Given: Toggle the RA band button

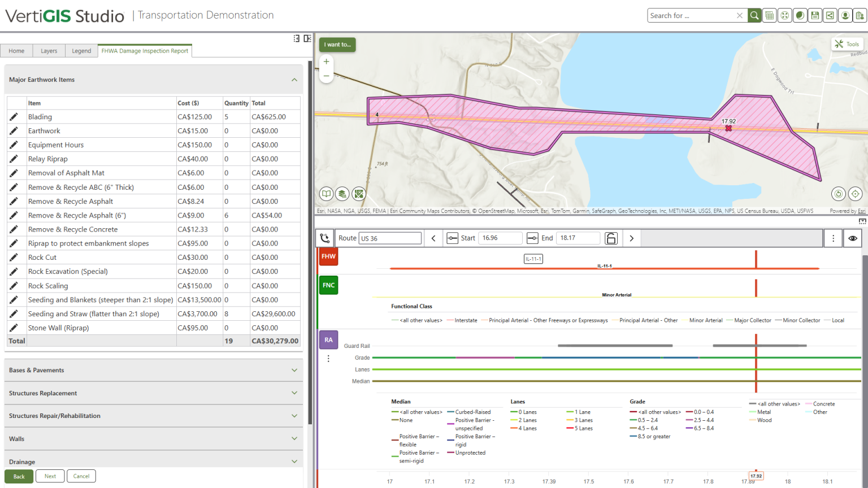Looking at the screenshot, I should point(328,340).
